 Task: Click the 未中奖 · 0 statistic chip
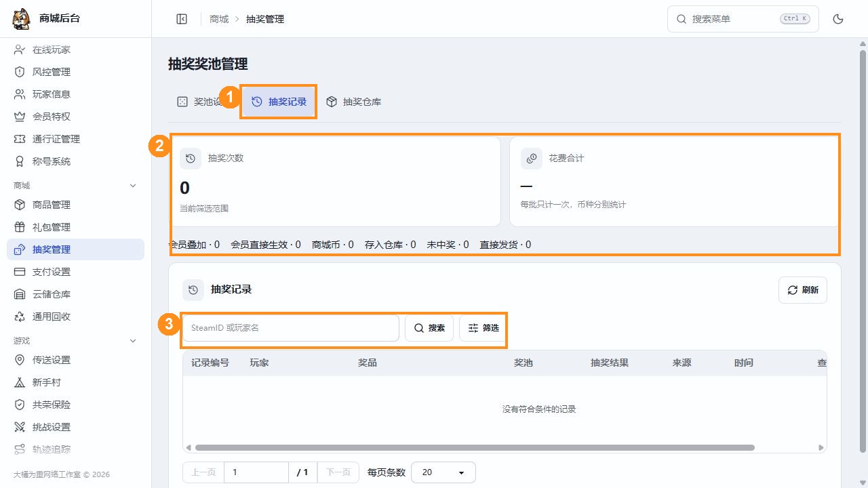pyautogui.click(x=448, y=245)
